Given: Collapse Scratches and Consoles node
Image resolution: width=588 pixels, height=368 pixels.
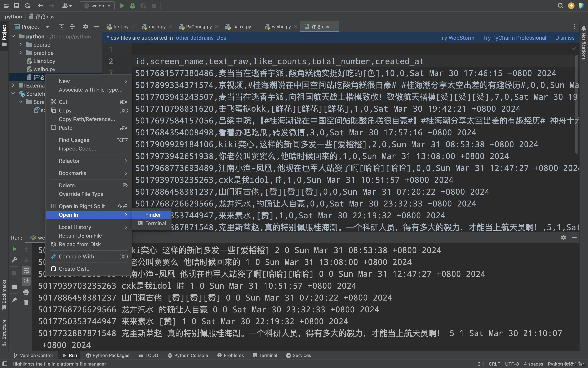Looking at the screenshot, I should tap(13, 93).
